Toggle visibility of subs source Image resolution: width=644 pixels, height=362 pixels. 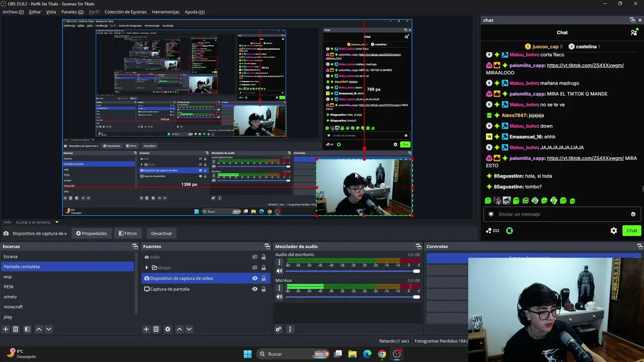point(255,257)
